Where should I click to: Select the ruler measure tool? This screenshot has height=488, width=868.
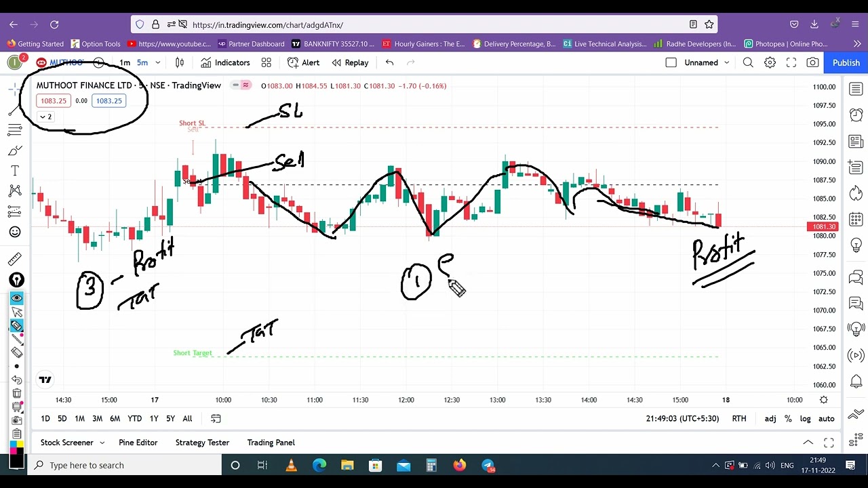pyautogui.click(x=14, y=259)
